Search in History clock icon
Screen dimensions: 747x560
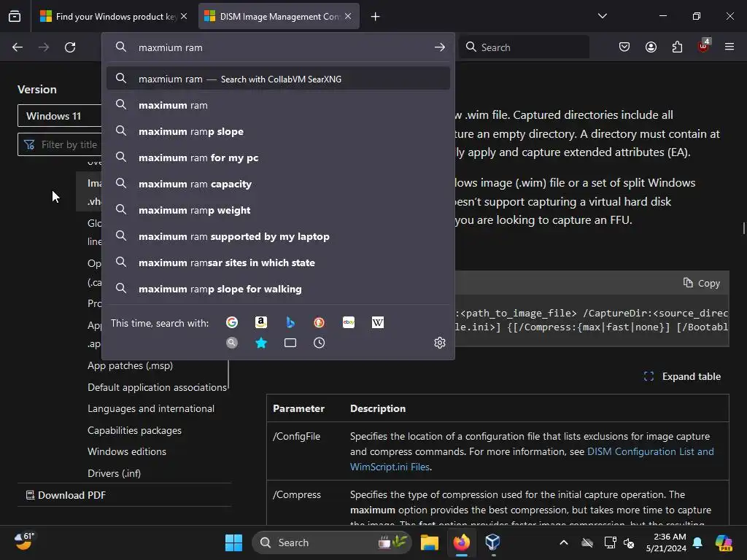(320, 343)
